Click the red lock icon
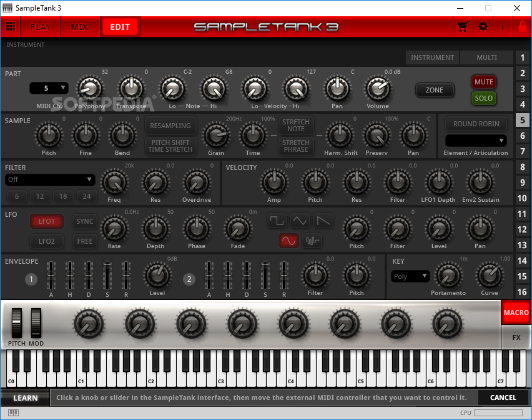 pyautogui.click(x=523, y=26)
